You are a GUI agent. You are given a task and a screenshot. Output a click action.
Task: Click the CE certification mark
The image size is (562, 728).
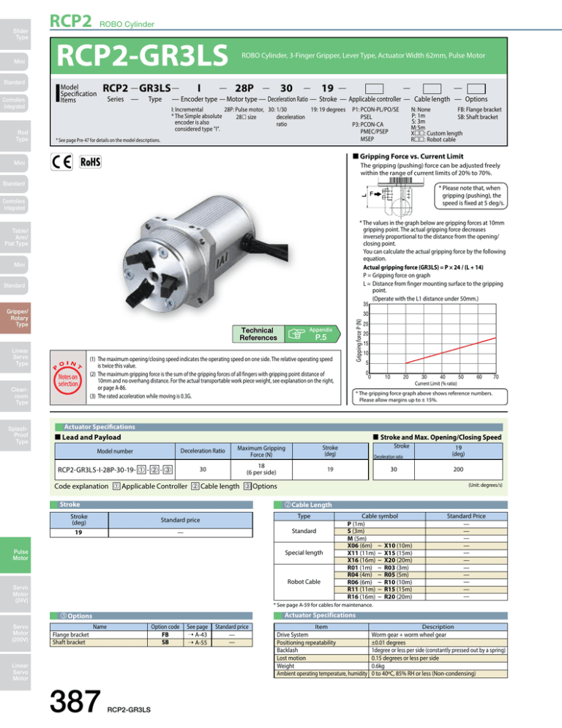pyautogui.click(x=61, y=162)
